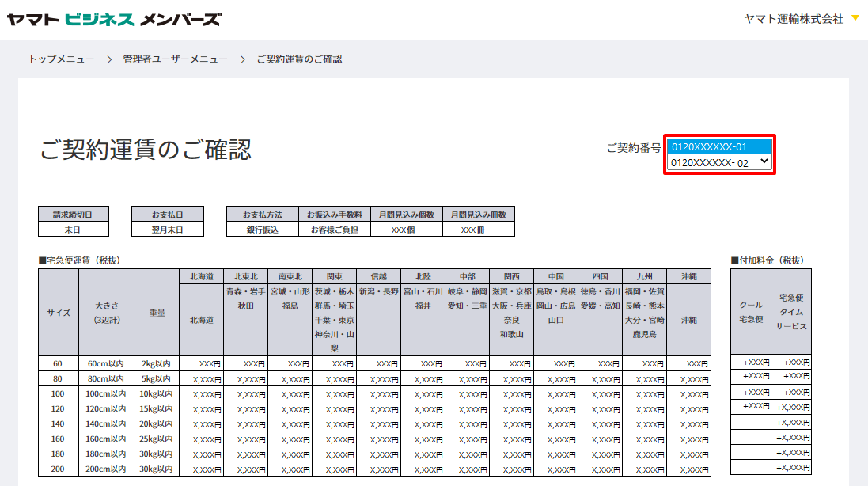Click the 月間見込み個数 column header

click(408, 213)
